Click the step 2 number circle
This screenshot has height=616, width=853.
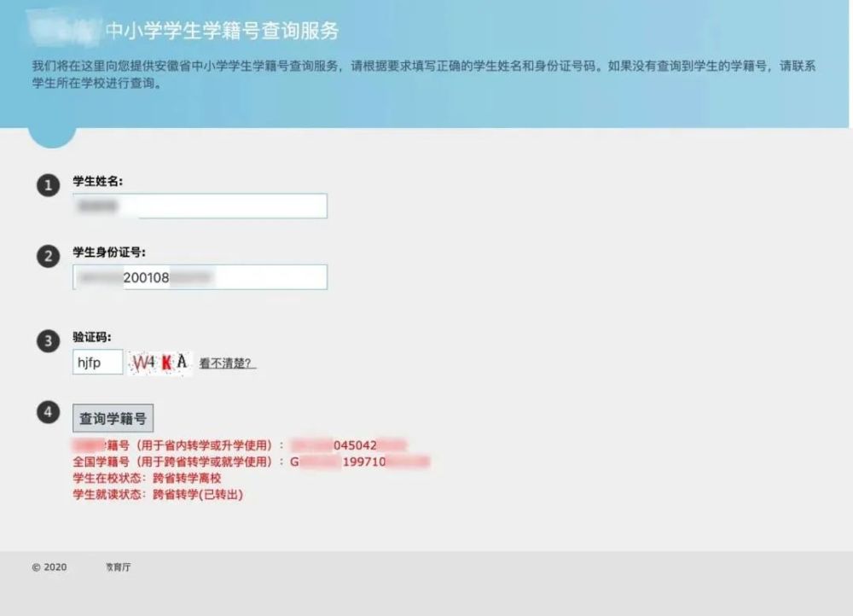pos(48,256)
